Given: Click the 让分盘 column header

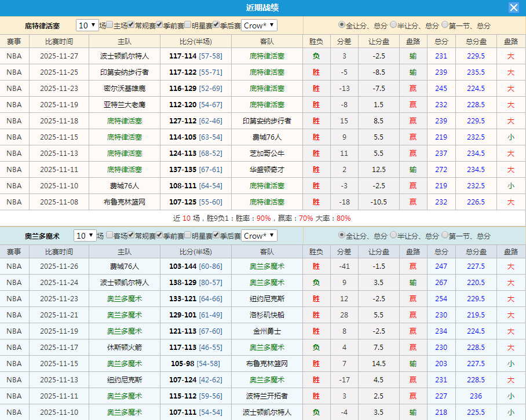Looking at the screenshot, I should 378,41.
